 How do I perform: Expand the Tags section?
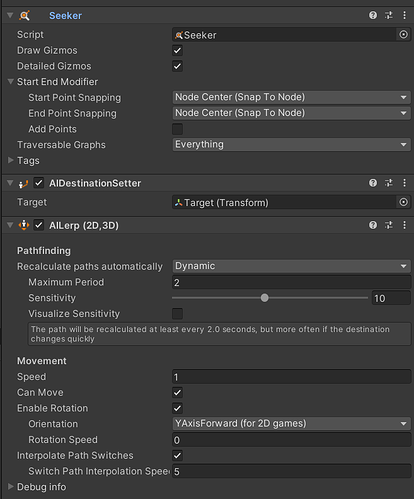coord(11,160)
